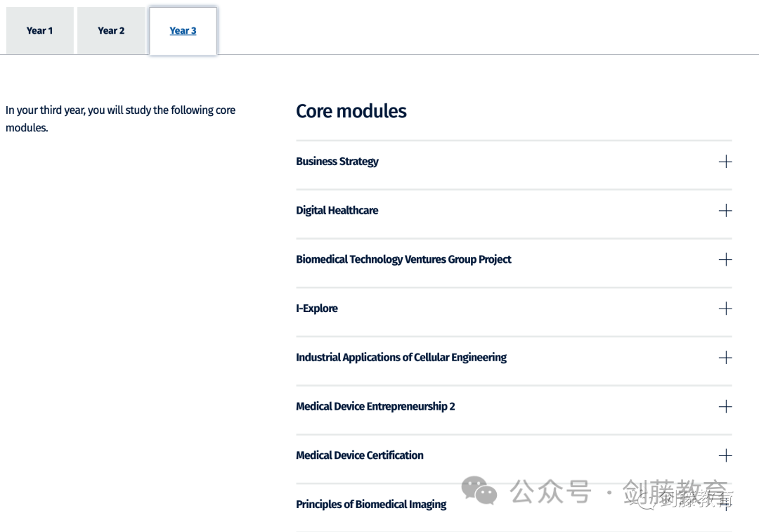This screenshot has height=532, width=759.
Task: Open Biomedical Technology Ventures Group Project title
Action: pyautogui.click(x=403, y=259)
